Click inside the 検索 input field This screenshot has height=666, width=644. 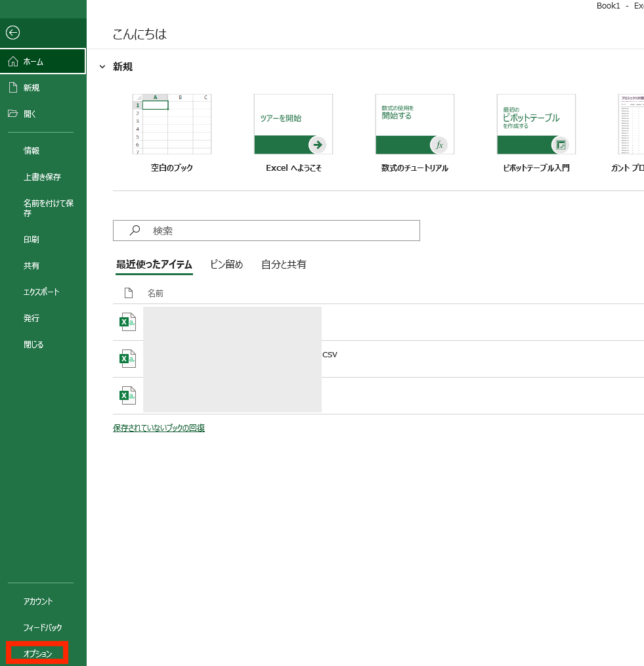click(x=266, y=231)
